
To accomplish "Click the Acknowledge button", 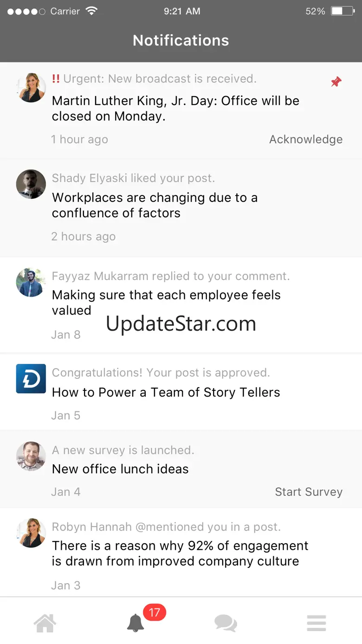I will (306, 139).
